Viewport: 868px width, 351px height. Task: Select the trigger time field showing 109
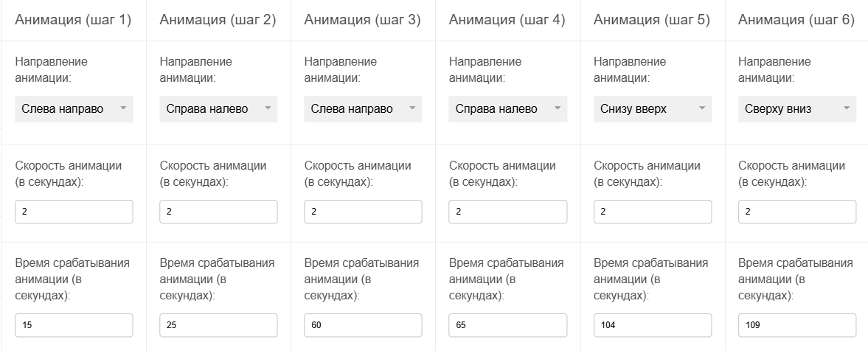(796, 325)
